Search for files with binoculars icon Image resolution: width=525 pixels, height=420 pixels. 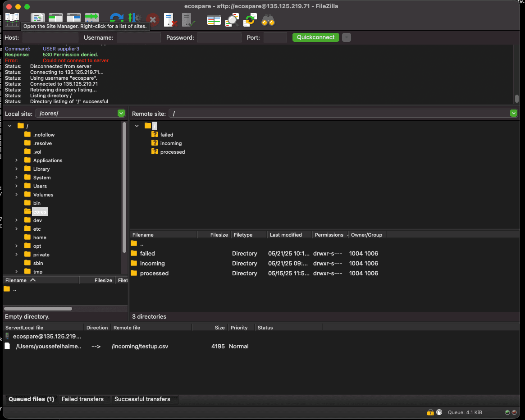coord(268,20)
